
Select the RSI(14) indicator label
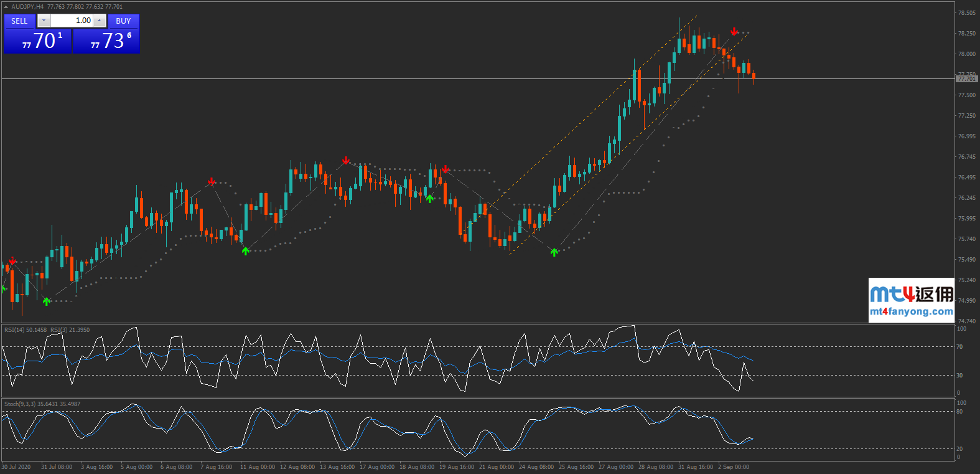point(26,330)
